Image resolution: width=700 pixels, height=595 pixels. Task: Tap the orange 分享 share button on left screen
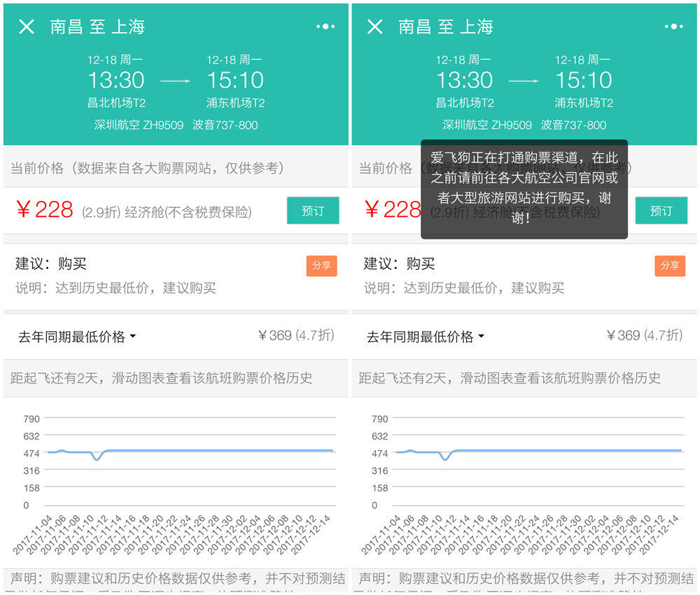[x=321, y=265]
